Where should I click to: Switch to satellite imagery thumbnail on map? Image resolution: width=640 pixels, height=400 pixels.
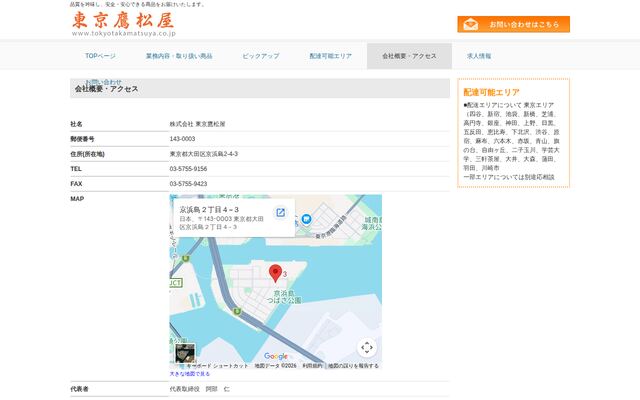[x=185, y=353]
